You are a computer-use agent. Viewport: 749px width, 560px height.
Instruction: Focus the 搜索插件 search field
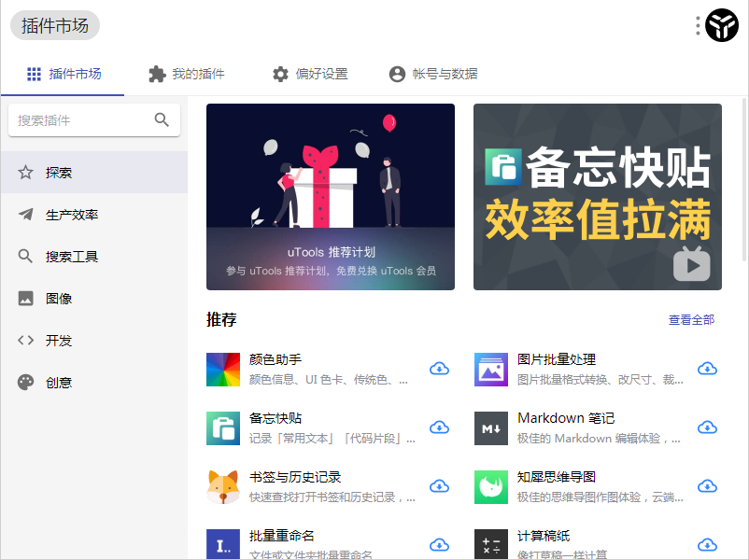pyautogui.click(x=94, y=119)
